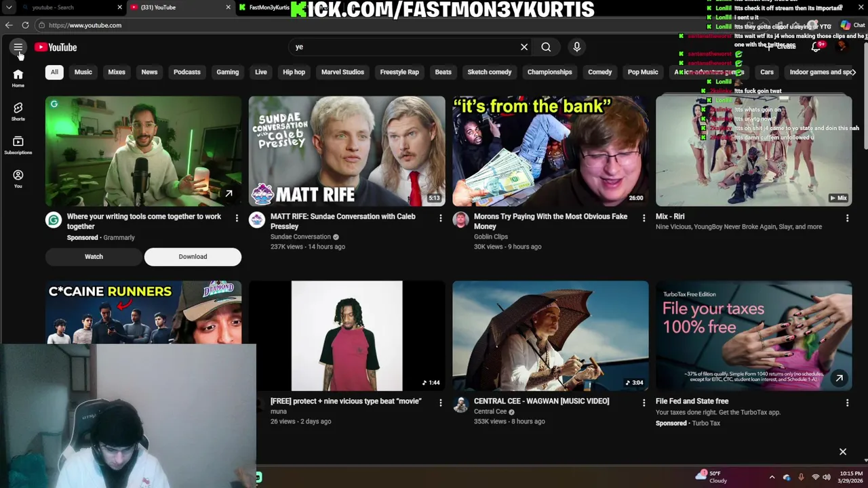Select the Comedy filter chip
Screen dimensions: 868x488
pos(599,72)
